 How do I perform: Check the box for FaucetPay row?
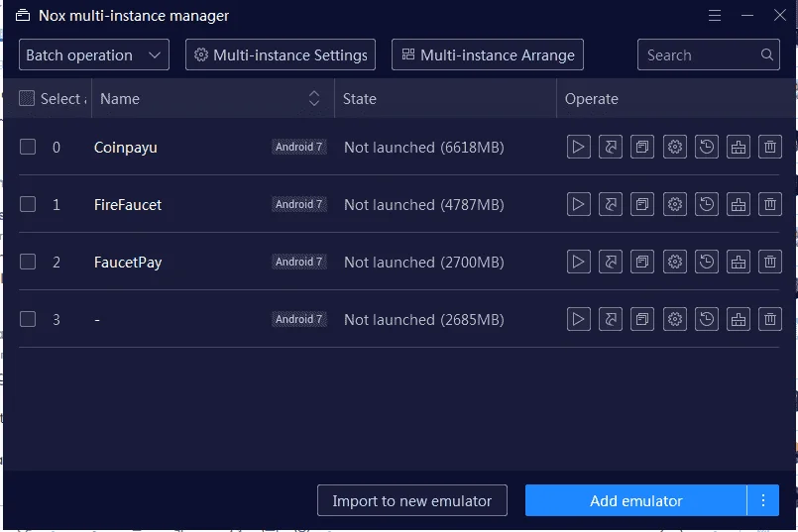click(28, 262)
